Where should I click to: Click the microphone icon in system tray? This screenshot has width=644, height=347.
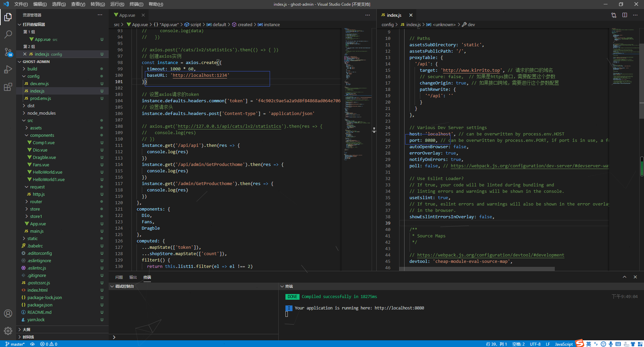tap(611, 344)
